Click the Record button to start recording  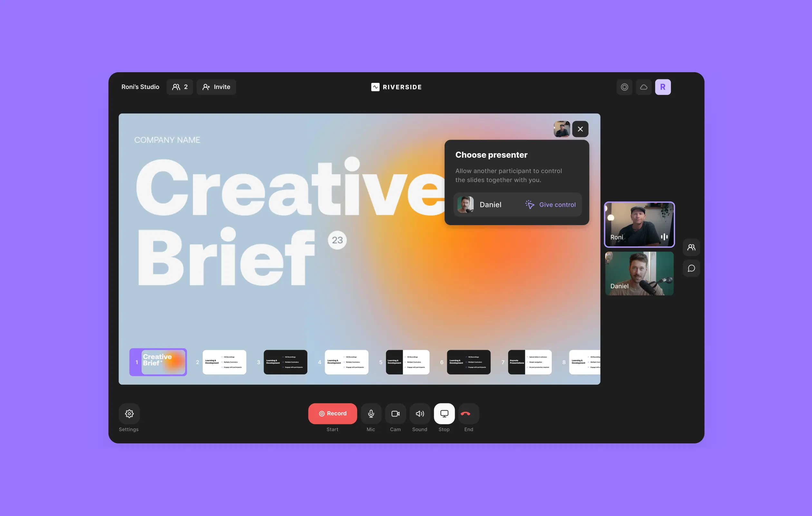coord(332,413)
